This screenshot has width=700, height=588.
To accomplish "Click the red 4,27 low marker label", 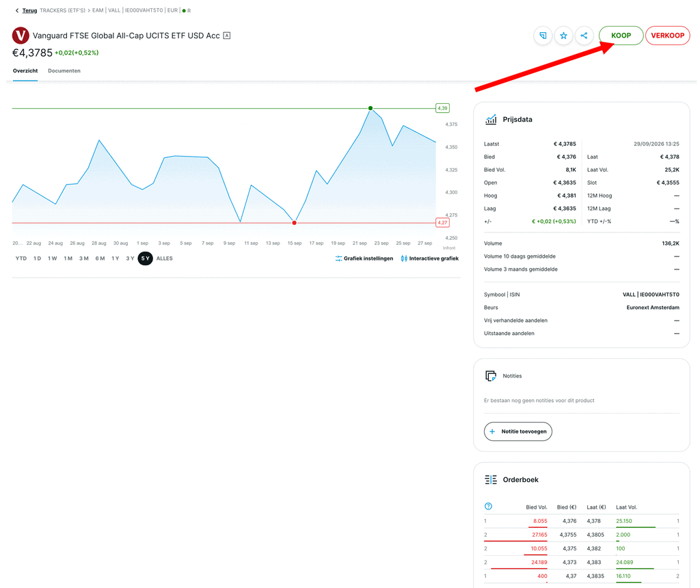I will (442, 222).
